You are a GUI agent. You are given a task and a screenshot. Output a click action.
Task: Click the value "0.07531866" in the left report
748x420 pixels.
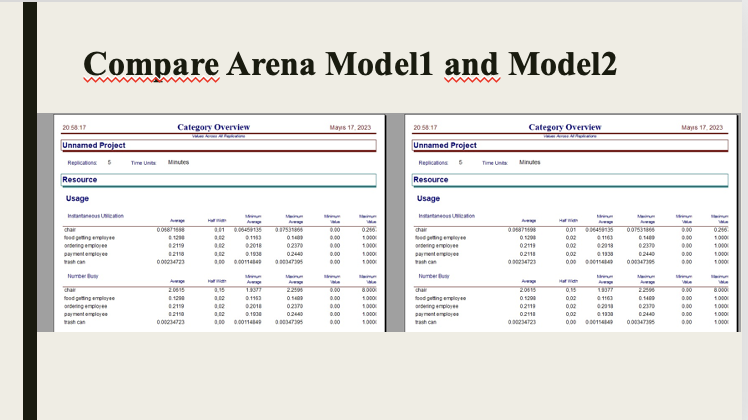(289, 230)
